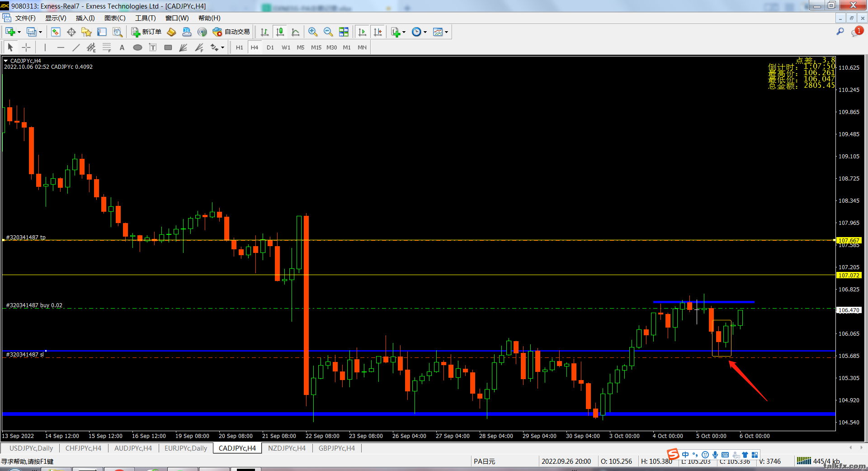Select the MN monthly timeframe
Viewport: 868px width, 471px height.
pyautogui.click(x=362, y=47)
